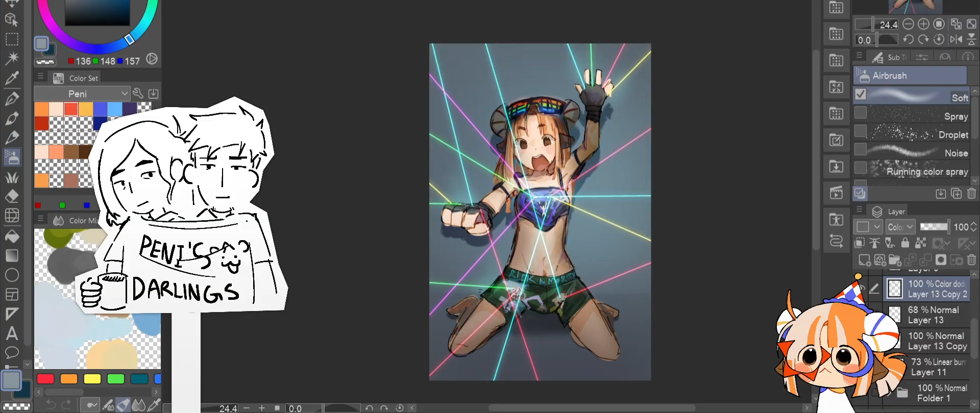The height and width of the screenshot is (413, 980).
Task: Create a new raster layer
Action: click(864, 260)
